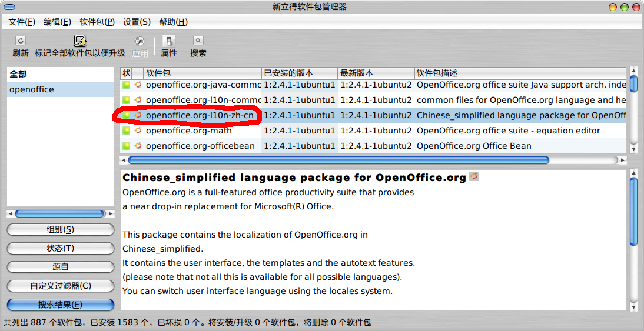Click status bar text 共列出 887 个软件包
Viewport: 644px width, 331px height.
point(44,322)
